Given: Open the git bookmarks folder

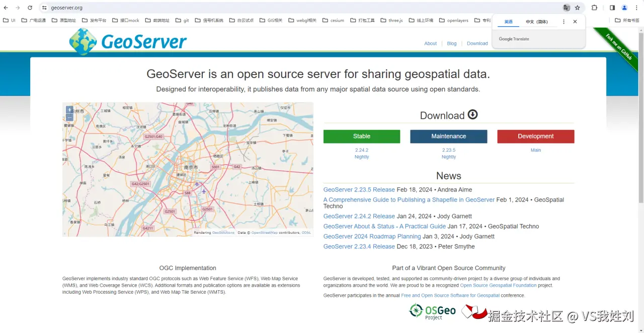Looking at the screenshot, I should pyautogui.click(x=182, y=21).
